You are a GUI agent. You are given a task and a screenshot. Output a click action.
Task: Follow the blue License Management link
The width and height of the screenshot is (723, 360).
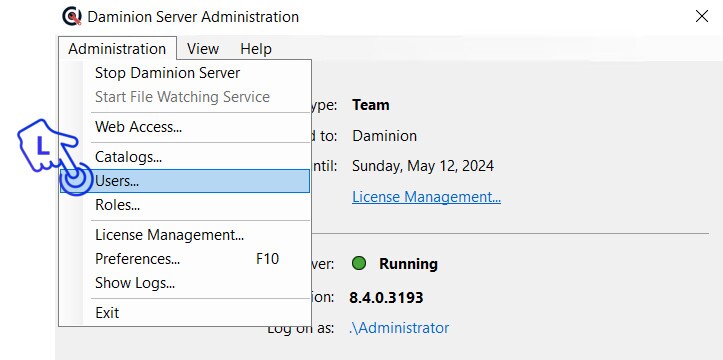[427, 197]
